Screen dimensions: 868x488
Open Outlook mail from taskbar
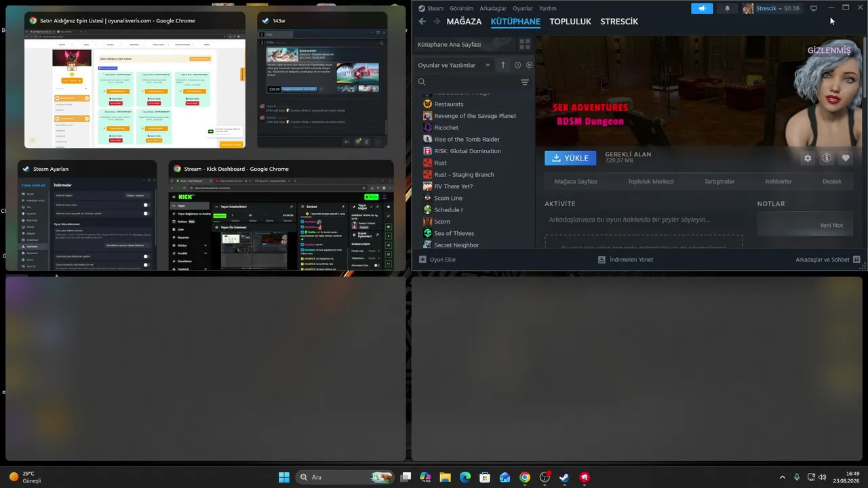coord(505,477)
